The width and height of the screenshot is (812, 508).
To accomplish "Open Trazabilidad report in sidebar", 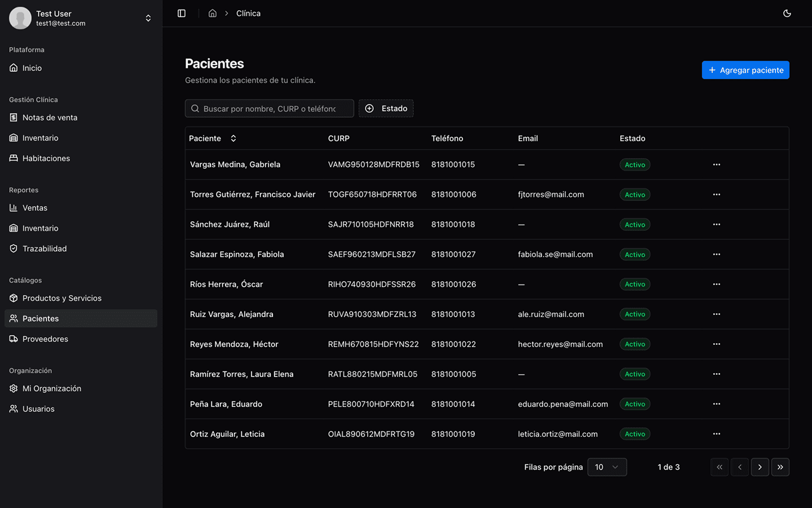I will 44,248.
